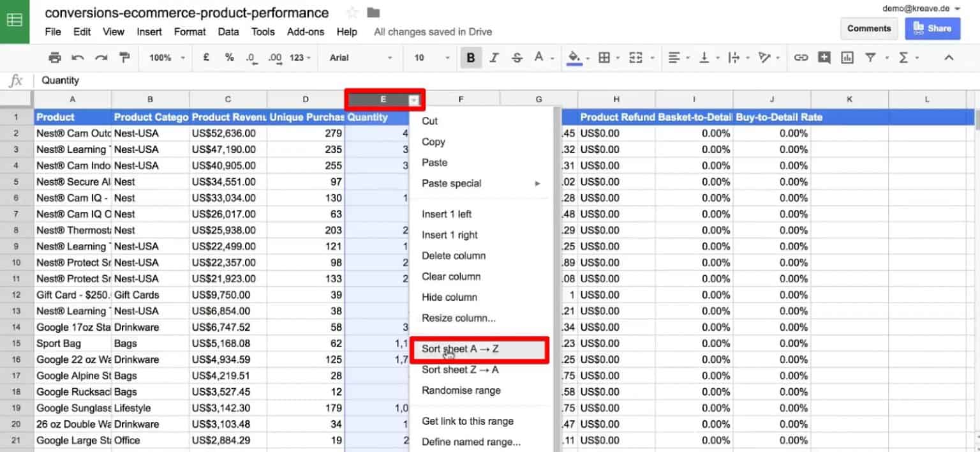The image size is (980, 452).
Task: Open the Add-ons menu
Action: (x=306, y=31)
